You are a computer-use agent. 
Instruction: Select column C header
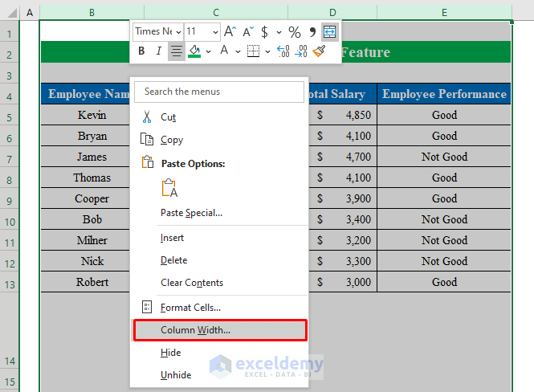(x=216, y=13)
